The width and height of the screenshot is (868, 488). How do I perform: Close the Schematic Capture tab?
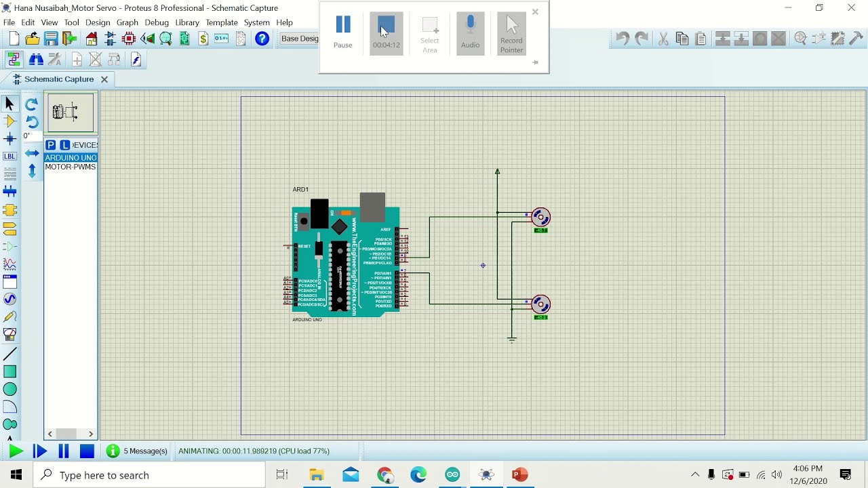(104, 79)
